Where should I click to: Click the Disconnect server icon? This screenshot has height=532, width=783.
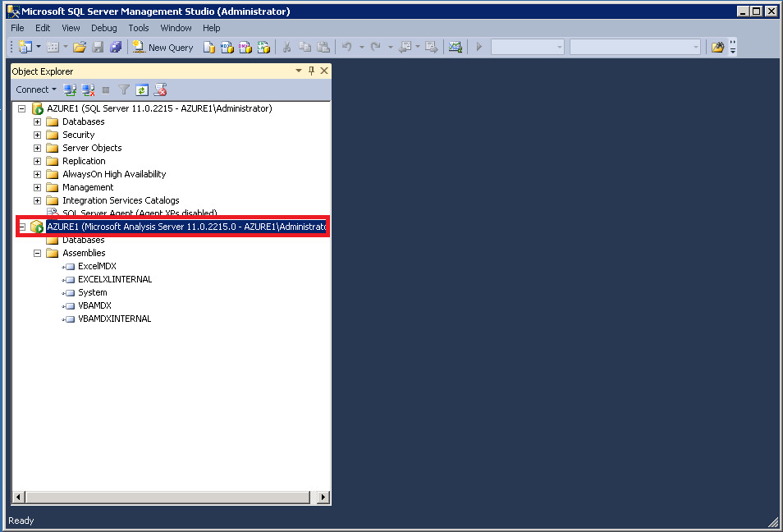88,90
